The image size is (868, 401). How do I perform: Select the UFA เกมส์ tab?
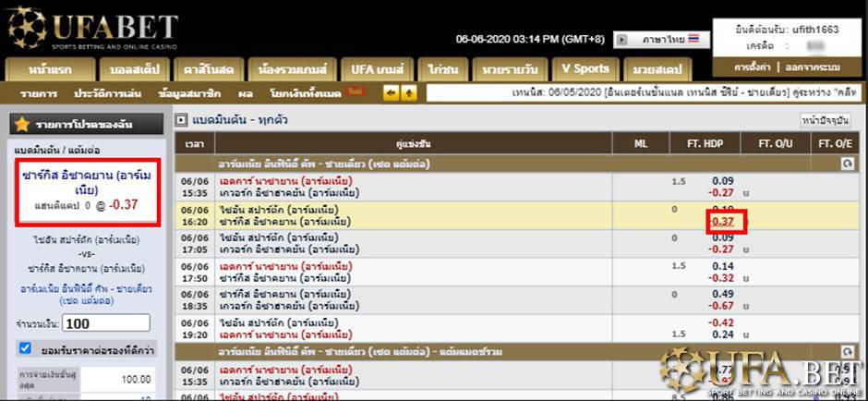coord(377,70)
